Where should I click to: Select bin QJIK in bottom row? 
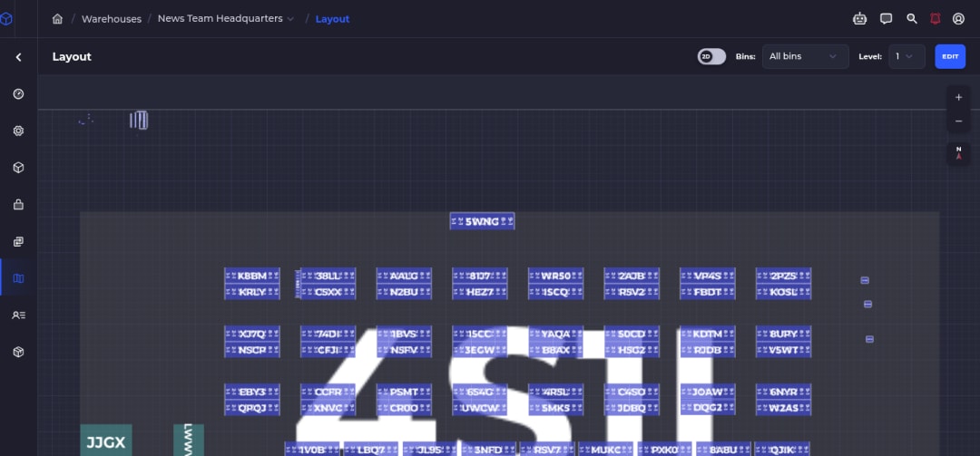[782, 450]
